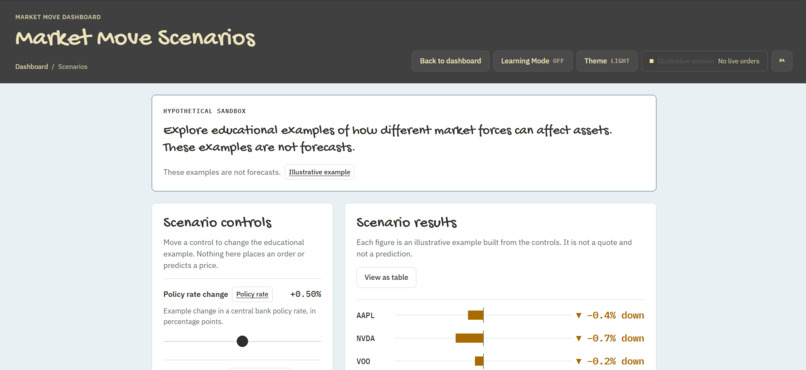The height and width of the screenshot is (370, 806).
Task: Open the Dashboard breadcrumb link
Action: click(31, 67)
